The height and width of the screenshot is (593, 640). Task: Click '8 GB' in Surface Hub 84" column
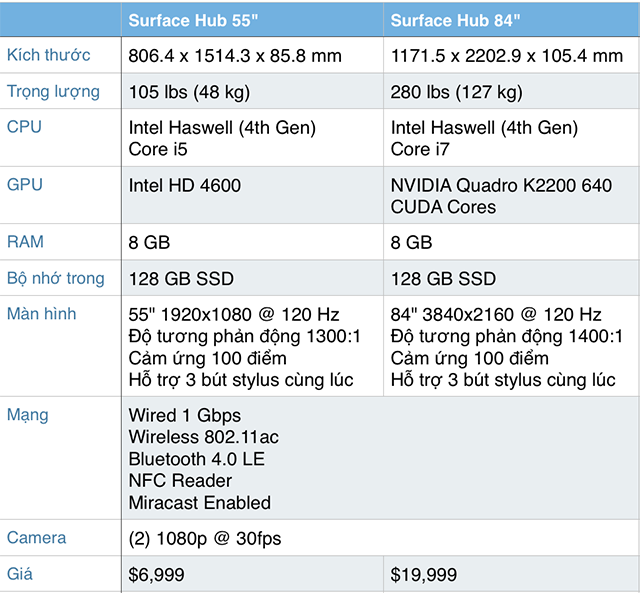(x=411, y=242)
